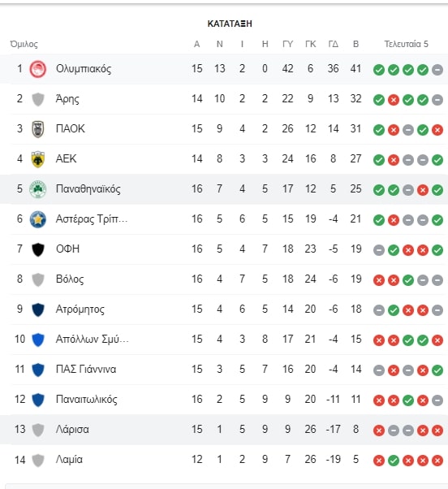448x489 pixels.
Task: Click the ΠΑΟΚ team logo
Action: coord(37,129)
